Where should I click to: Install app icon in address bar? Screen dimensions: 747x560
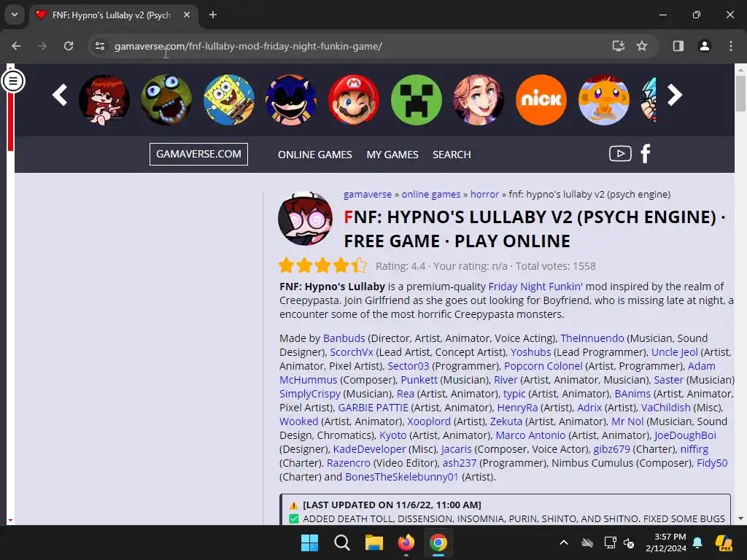(x=618, y=46)
